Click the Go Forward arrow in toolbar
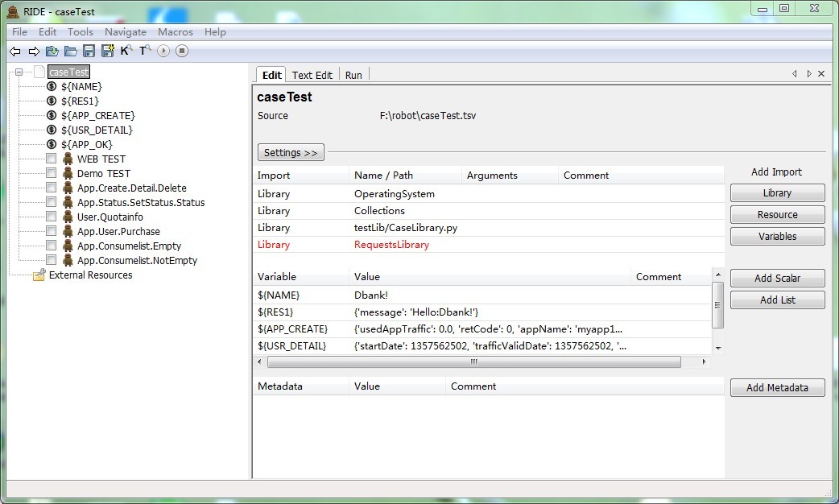839x504 pixels. coord(34,52)
